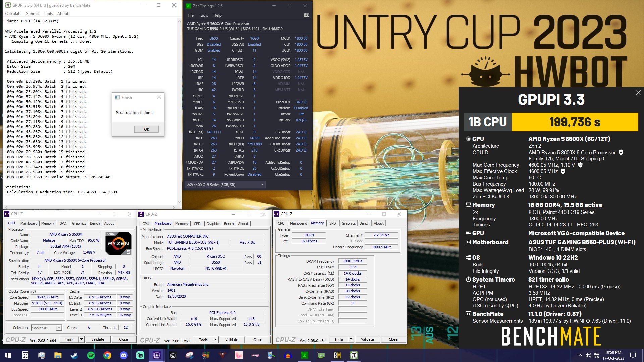
Task: Open the ZenTimings DIMM slot dropdown A2: 4400 C19
Action: pos(225,185)
